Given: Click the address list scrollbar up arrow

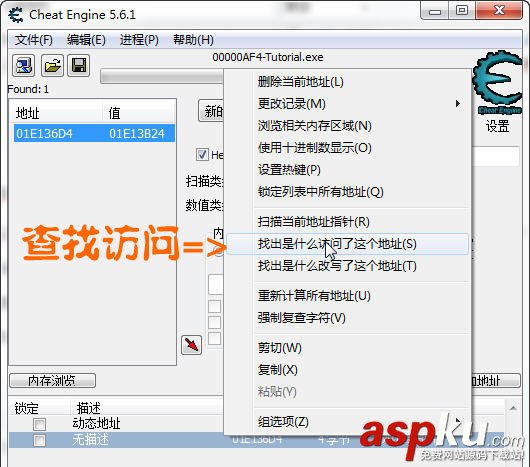Looking at the screenshot, I should coord(513,408).
